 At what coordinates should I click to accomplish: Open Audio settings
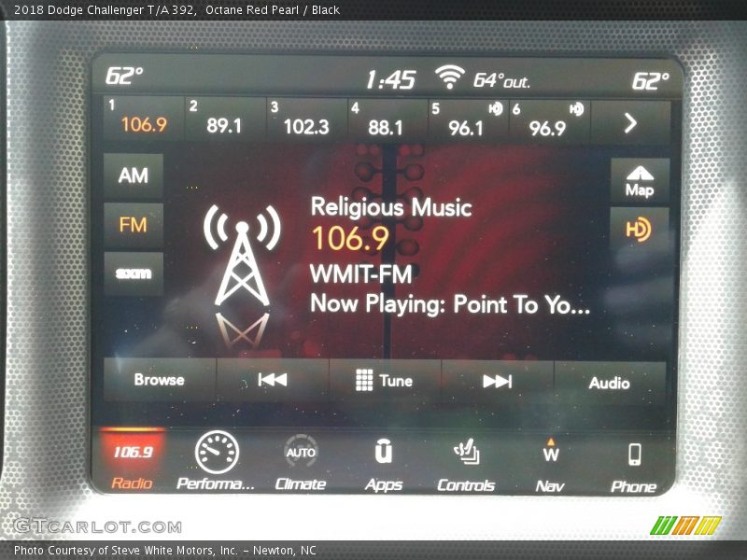[x=610, y=383]
